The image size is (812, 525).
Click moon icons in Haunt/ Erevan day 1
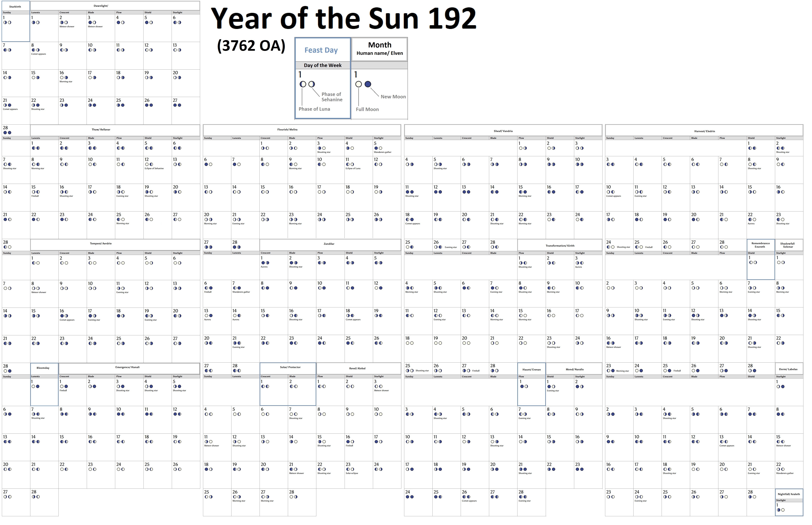(x=524, y=387)
